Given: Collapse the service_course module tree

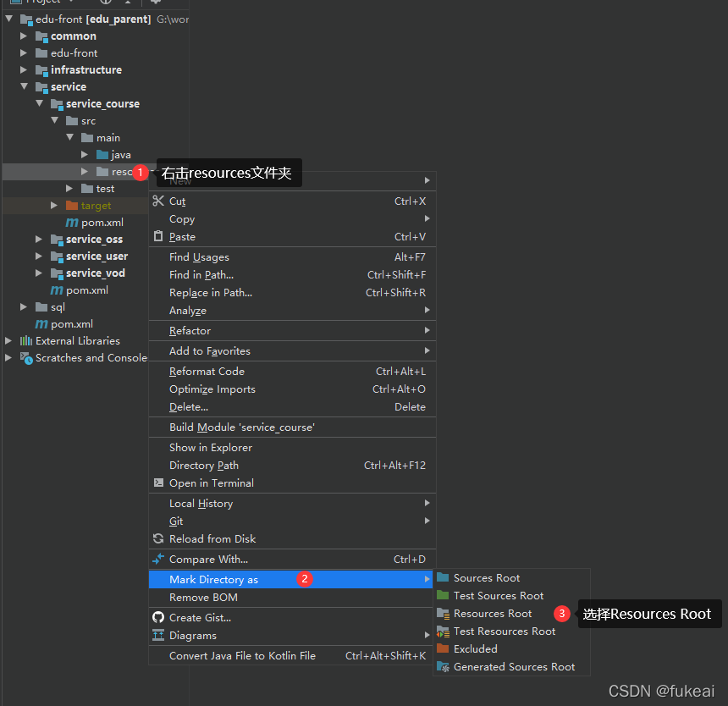Looking at the screenshot, I should 40,103.
